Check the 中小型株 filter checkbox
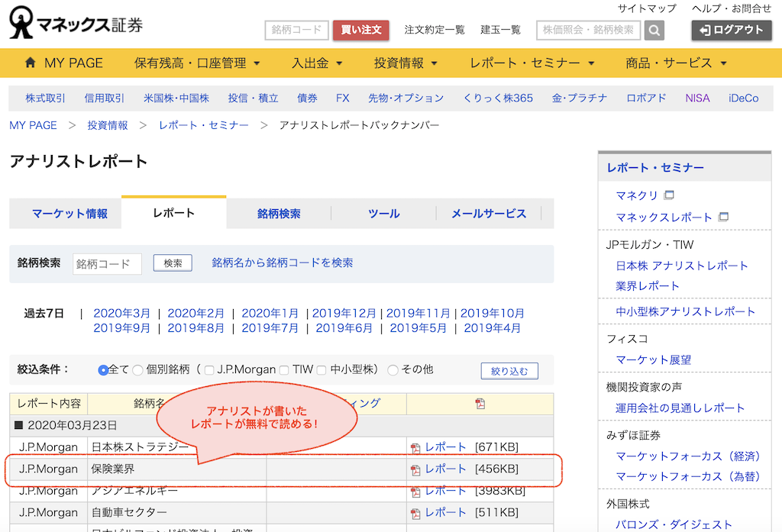 (322, 370)
